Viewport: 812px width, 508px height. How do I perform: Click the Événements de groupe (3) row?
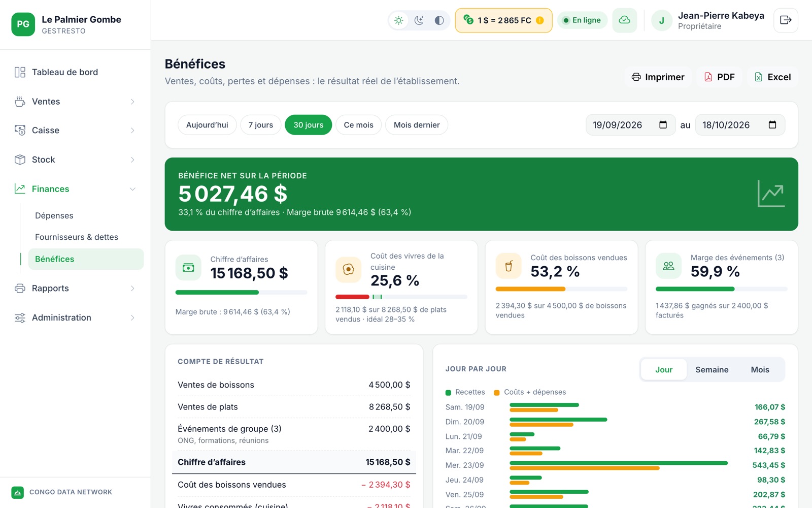pyautogui.click(x=294, y=434)
